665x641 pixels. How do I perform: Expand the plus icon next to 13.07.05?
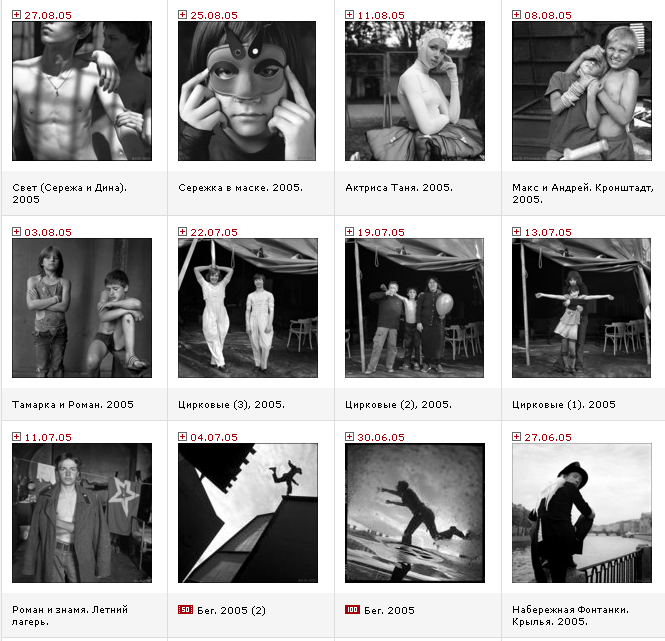click(x=516, y=232)
